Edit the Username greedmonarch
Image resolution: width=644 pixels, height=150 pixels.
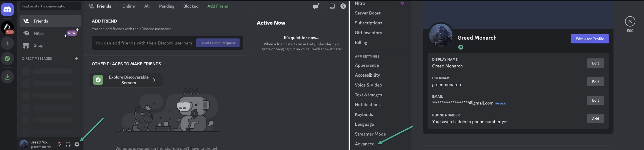[x=595, y=82]
